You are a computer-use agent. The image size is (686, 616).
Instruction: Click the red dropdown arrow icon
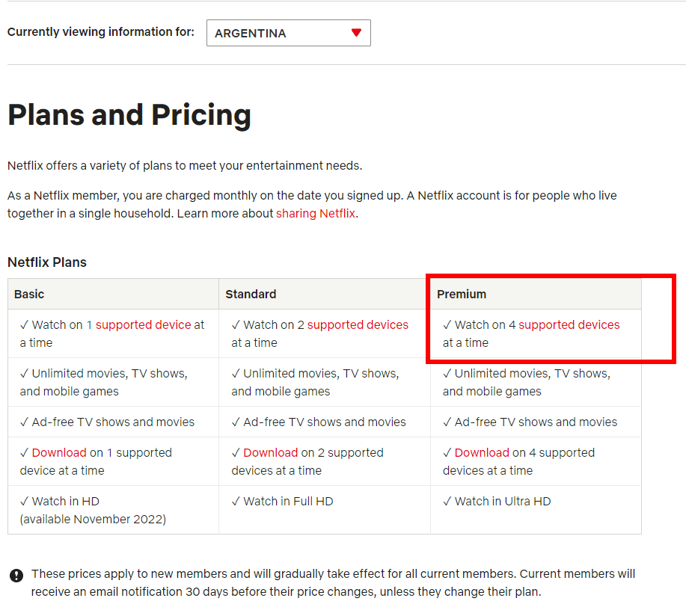tap(356, 32)
